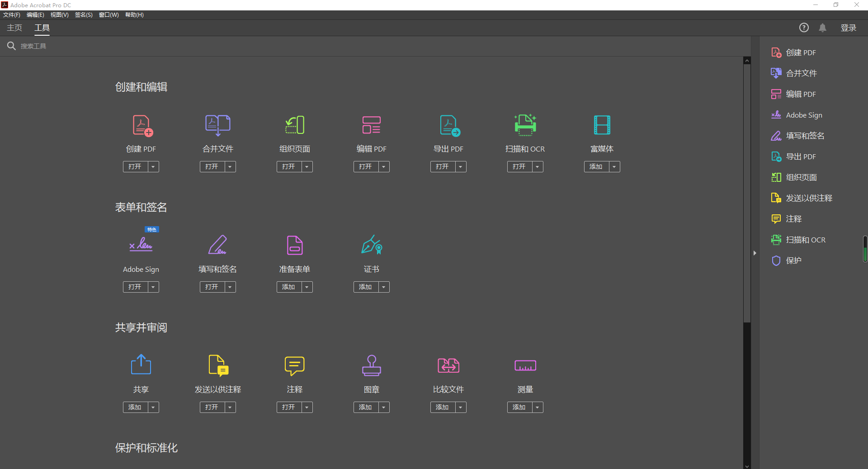Click 打开 button under 编辑 PDF
The image size is (868, 469).
pyautogui.click(x=366, y=167)
